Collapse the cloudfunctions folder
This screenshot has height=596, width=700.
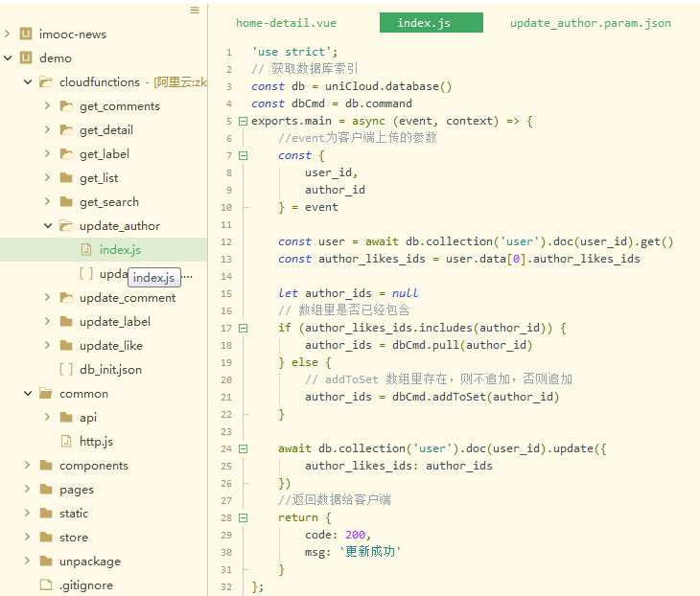pyautogui.click(x=28, y=81)
